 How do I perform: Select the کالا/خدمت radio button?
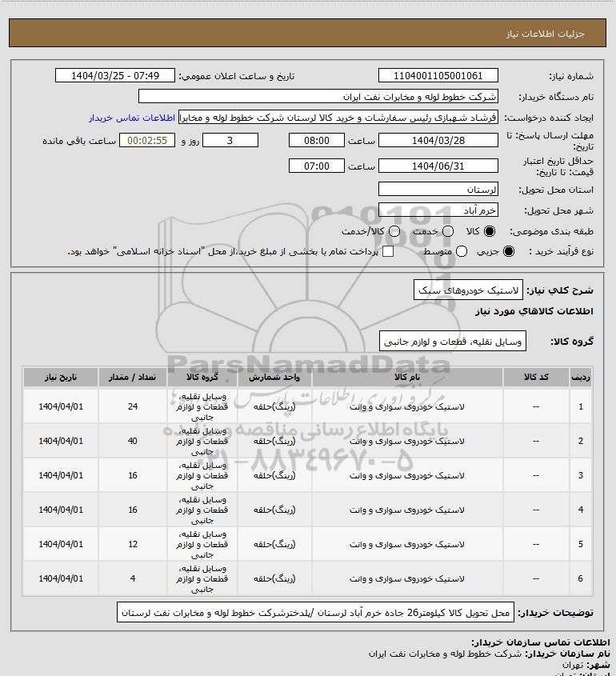[394, 231]
